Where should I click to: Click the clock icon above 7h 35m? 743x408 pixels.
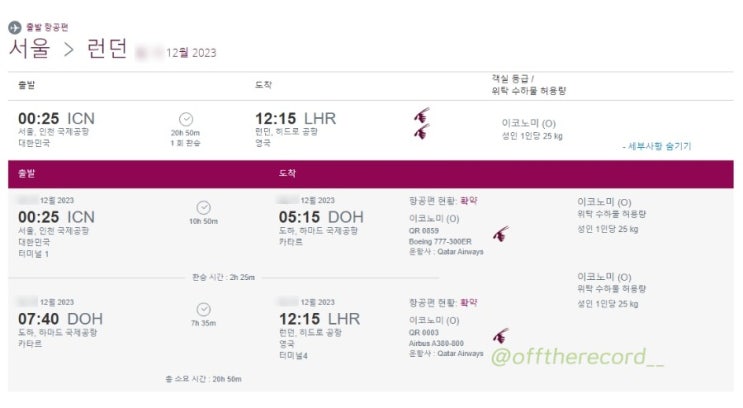point(203,309)
